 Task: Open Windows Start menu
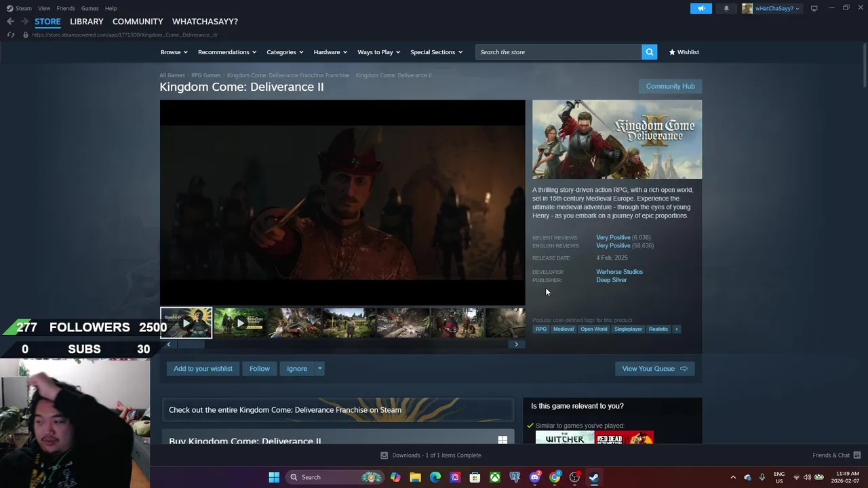[274, 477]
